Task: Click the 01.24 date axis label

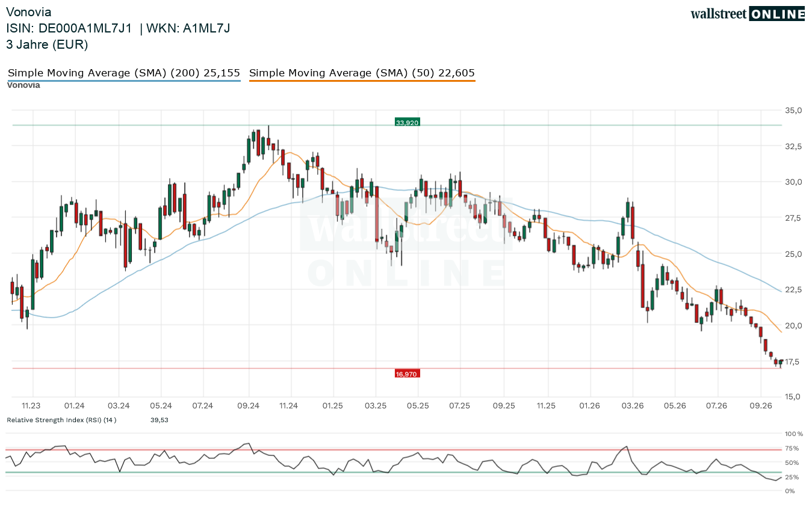Action: tap(75, 405)
